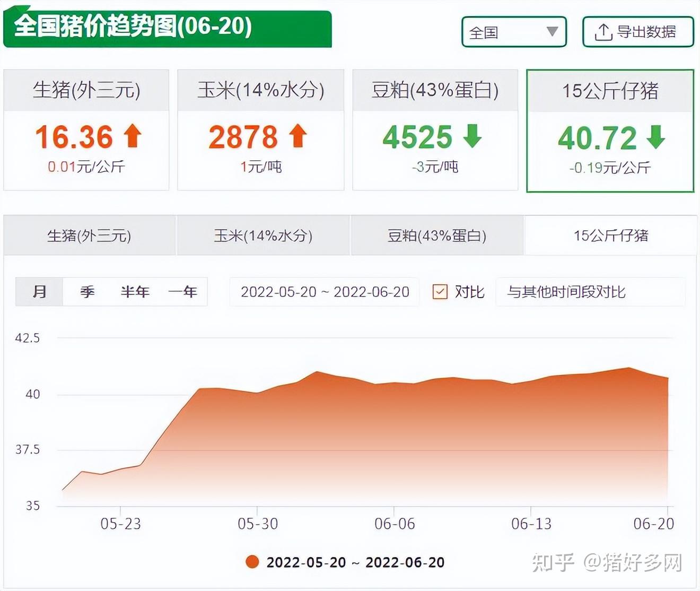Click the 导出数据 export button

(x=638, y=32)
